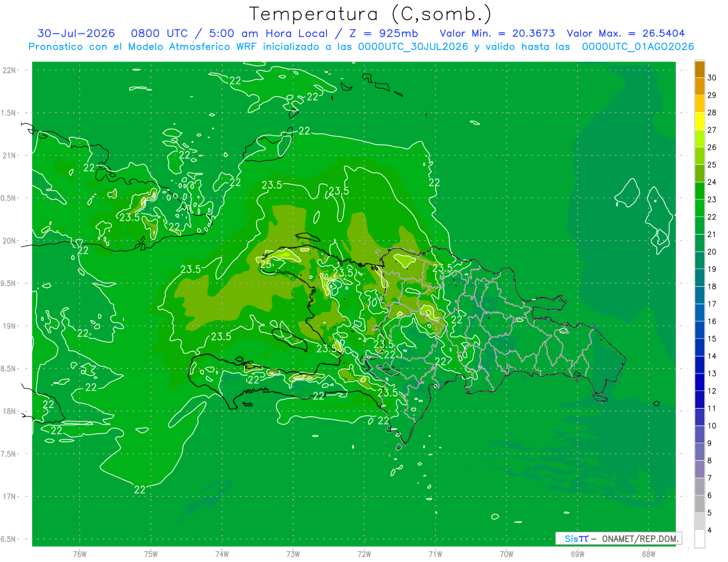The height and width of the screenshot is (562, 728).
Task: Pick the amber legend swatch between 28 and 29
Action: pos(699,104)
